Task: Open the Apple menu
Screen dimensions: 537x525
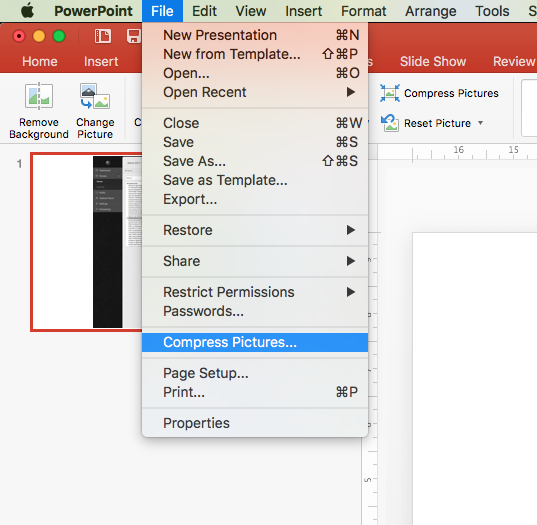Action: [27, 11]
